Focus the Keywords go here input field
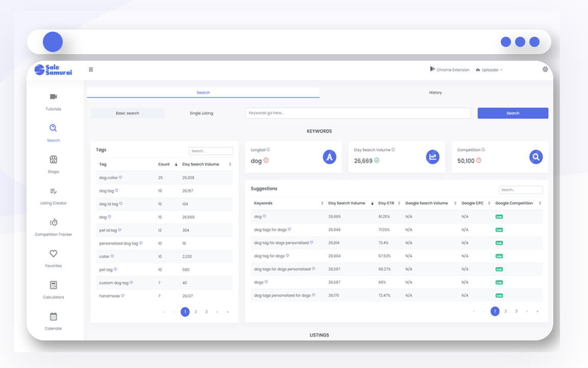 tap(358, 113)
